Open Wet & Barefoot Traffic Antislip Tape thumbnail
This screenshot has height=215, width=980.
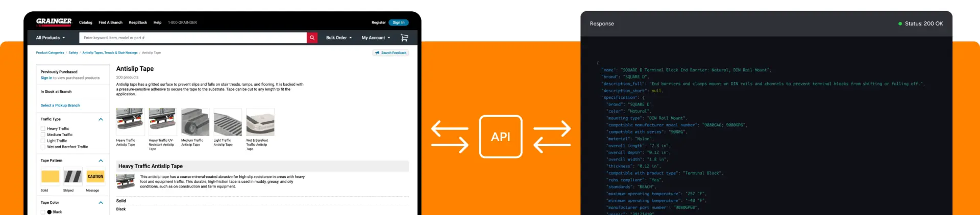pos(260,122)
